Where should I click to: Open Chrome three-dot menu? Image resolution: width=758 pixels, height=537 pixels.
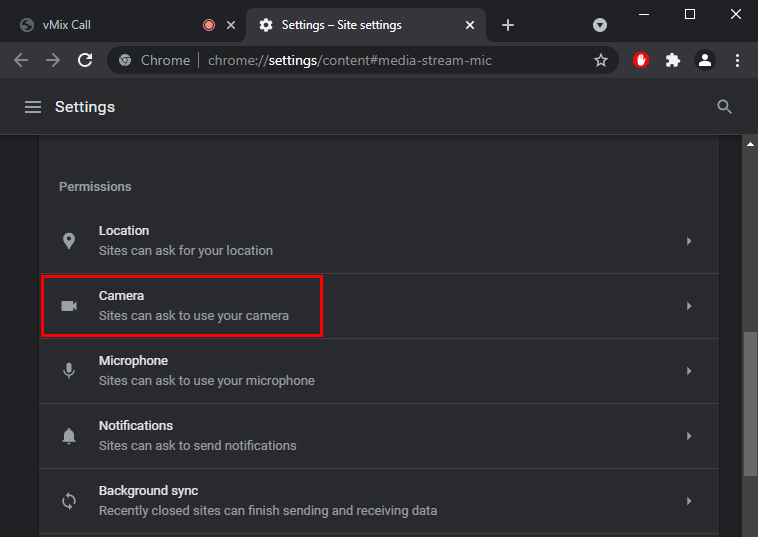pyautogui.click(x=738, y=60)
